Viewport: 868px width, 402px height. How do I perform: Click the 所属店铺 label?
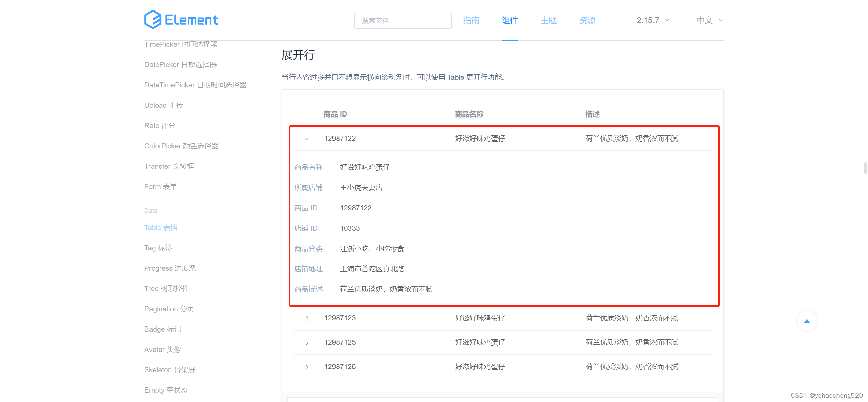click(x=308, y=188)
